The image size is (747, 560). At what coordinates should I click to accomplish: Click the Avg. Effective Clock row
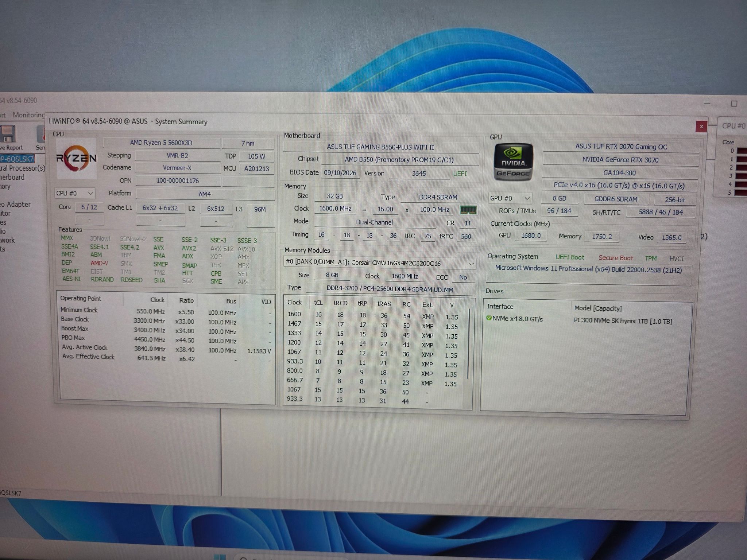[166, 358]
